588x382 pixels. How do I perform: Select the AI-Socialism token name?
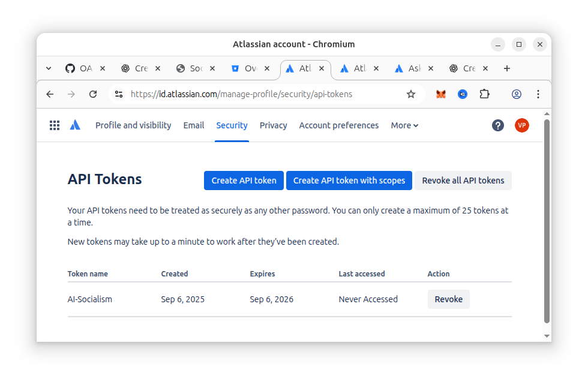point(89,299)
